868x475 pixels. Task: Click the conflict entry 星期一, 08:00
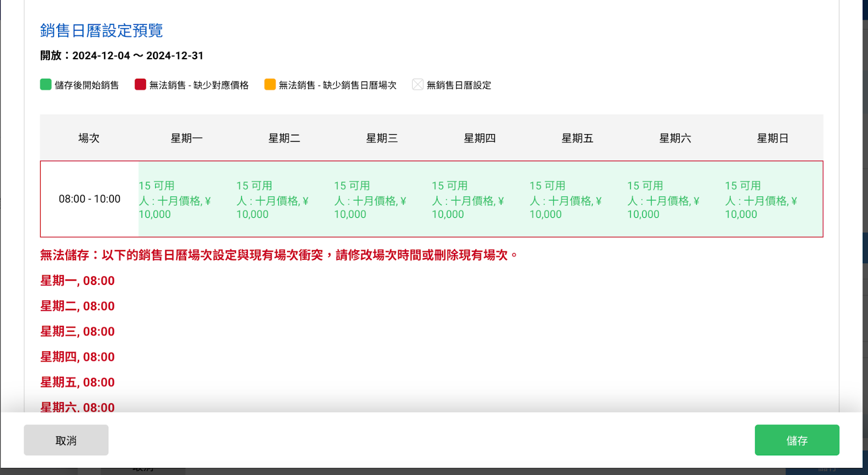point(78,281)
